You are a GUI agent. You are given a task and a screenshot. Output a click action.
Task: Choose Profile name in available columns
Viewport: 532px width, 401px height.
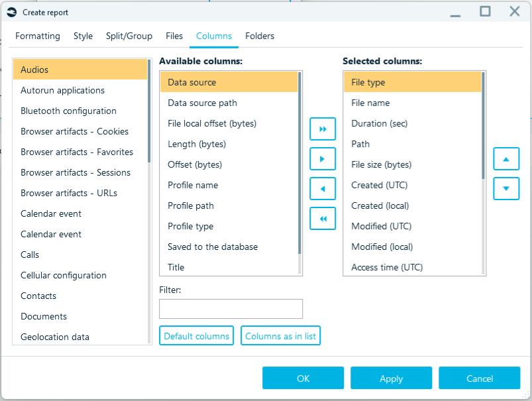pyautogui.click(x=229, y=185)
